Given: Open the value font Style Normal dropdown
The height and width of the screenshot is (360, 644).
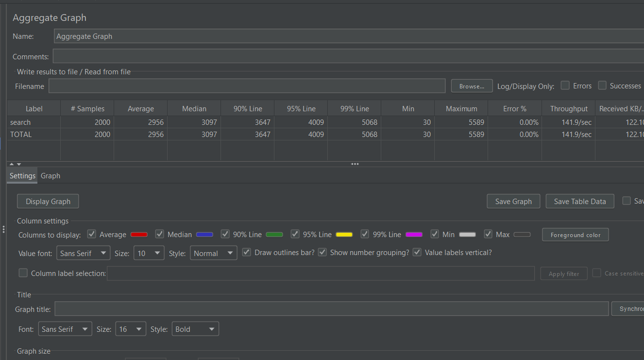Looking at the screenshot, I should [x=214, y=253].
